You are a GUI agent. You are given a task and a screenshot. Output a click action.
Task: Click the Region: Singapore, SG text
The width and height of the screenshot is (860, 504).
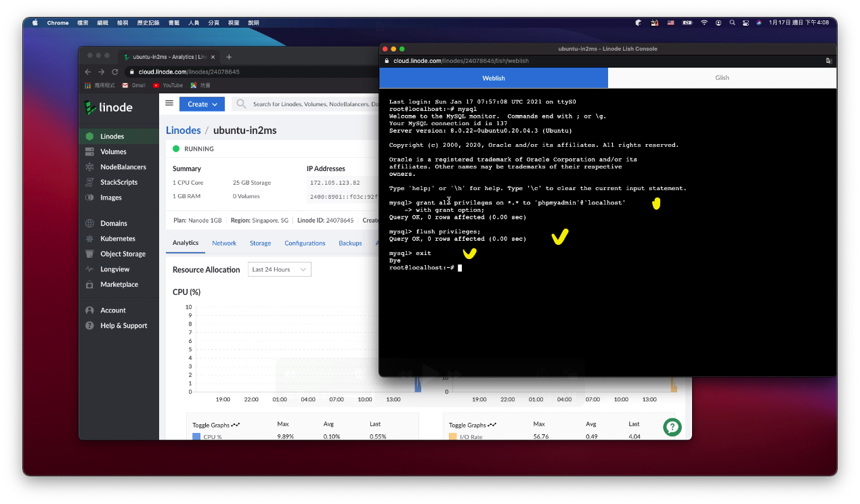click(x=259, y=221)
